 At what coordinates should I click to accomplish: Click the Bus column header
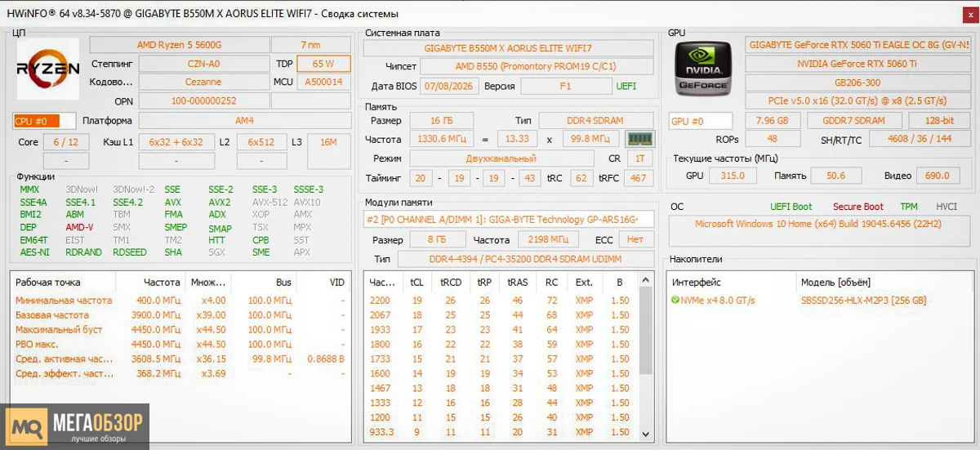click(x=263, y=283)
